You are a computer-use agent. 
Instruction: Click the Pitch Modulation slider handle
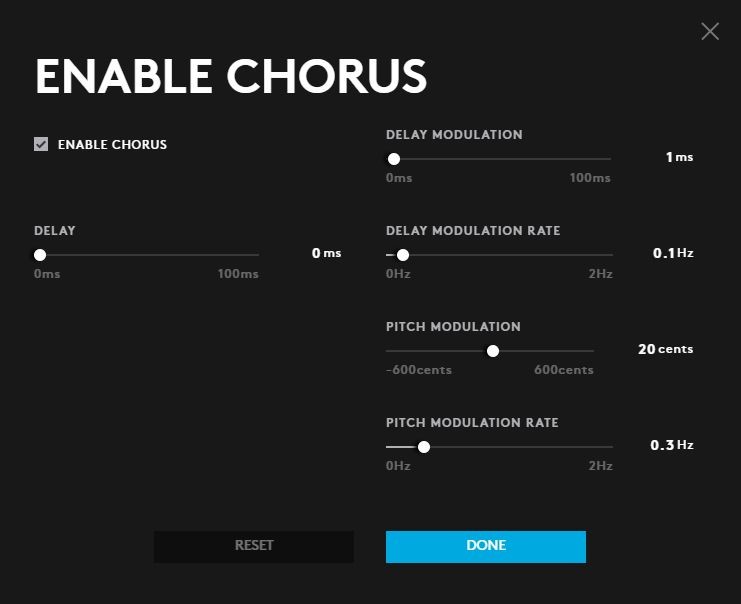pyautogui.click(x=493, y=351)
